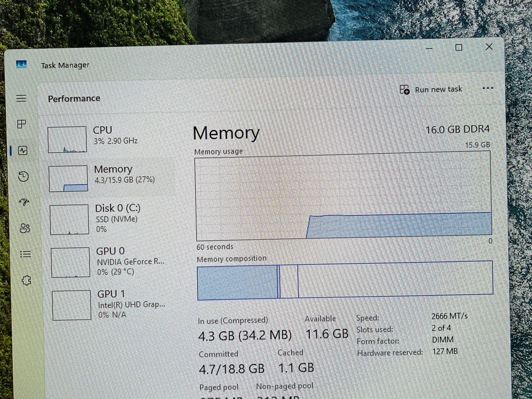This screenshot has height=399, width=532.
Task: Close the Task Manager window
Action: pyautogui.click(x=489, y=47)
